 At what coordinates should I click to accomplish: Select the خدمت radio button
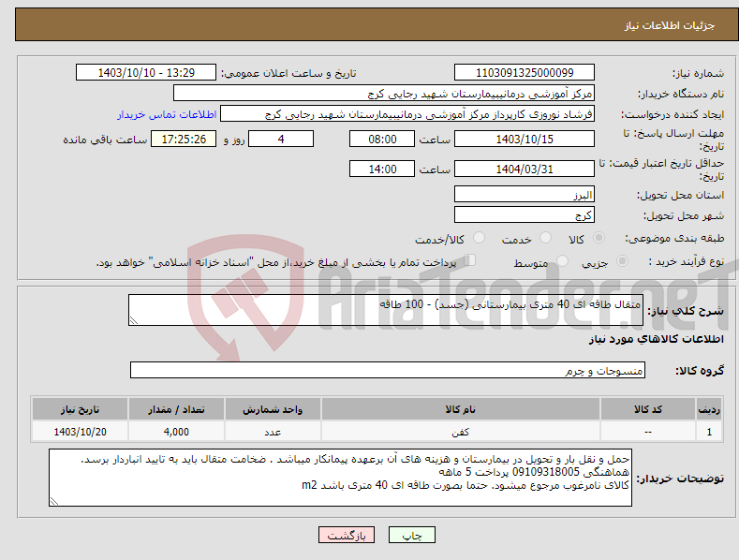pyautogui.click(x=545, y=238)
